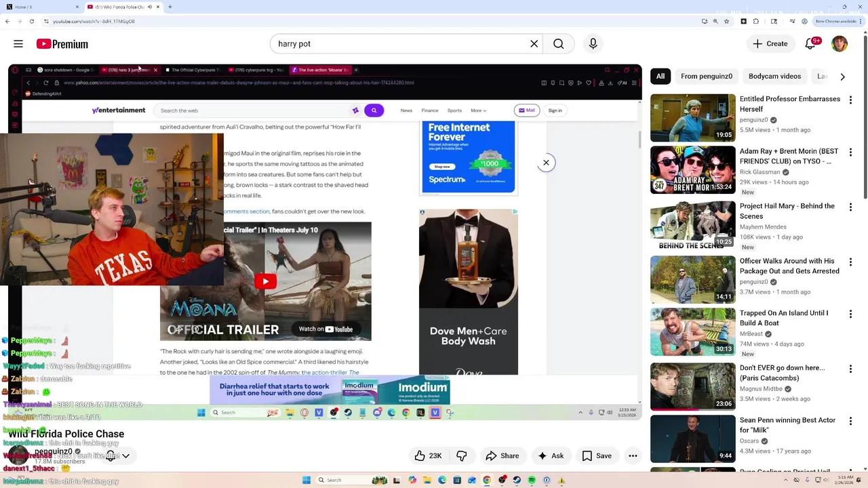Screen dimensions: 868x488
Task: Open the Create menu
Action: pyautogui.click(x=770, y=44)
